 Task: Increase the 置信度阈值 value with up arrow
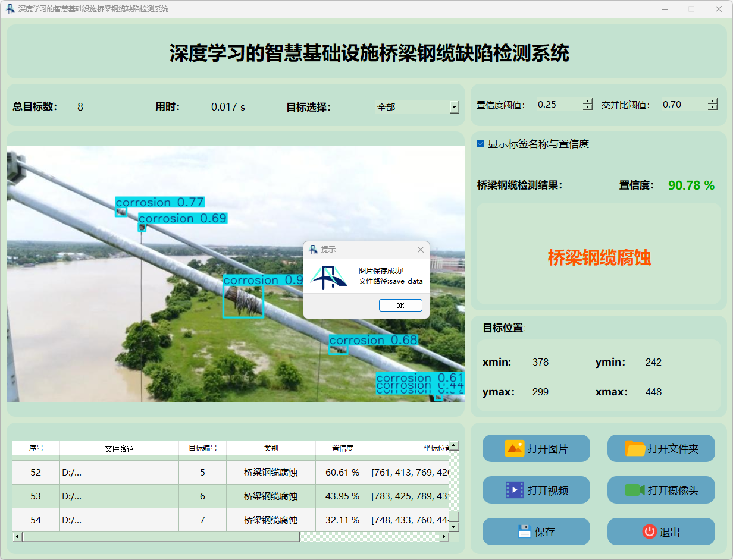pyautogui.click(x=588, y=101)
